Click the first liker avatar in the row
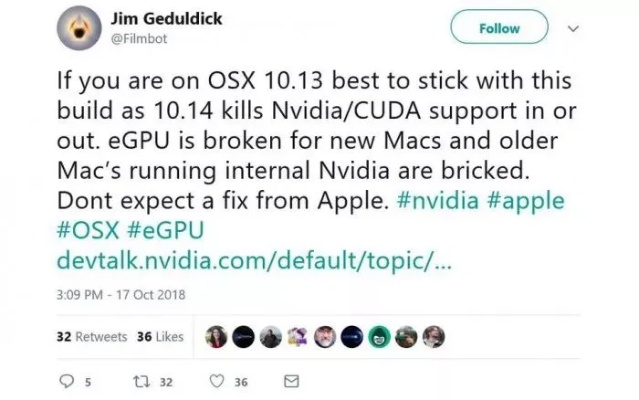Viewport: 639px width, 400px height. (215, 337)
